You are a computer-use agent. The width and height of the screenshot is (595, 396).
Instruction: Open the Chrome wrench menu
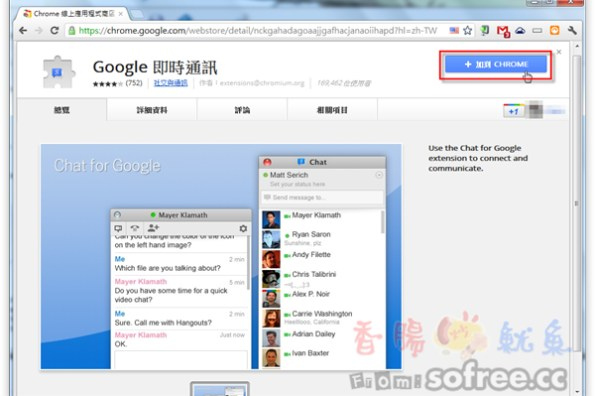click(x=572, y=30)
